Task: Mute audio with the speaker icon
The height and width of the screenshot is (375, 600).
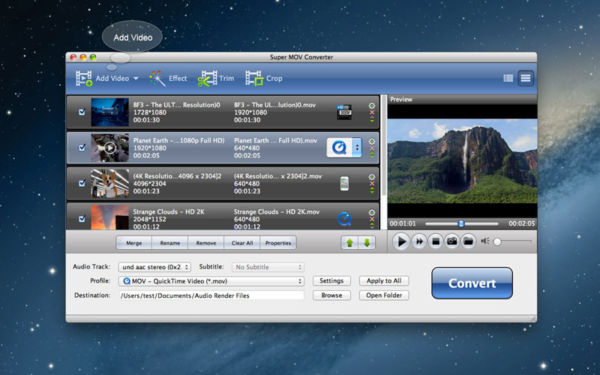Action: point(485,241)
